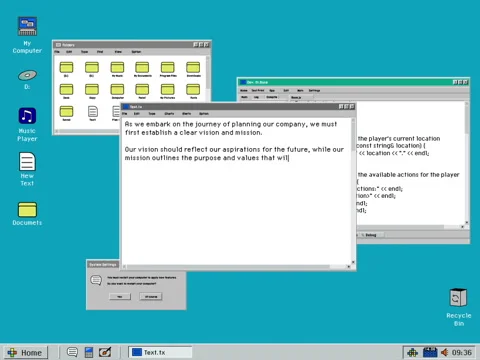Open the Fonts folder in folder window
The height and width of the screenshot is (360, 480).
pyautogui.click(x=193, y=91)
